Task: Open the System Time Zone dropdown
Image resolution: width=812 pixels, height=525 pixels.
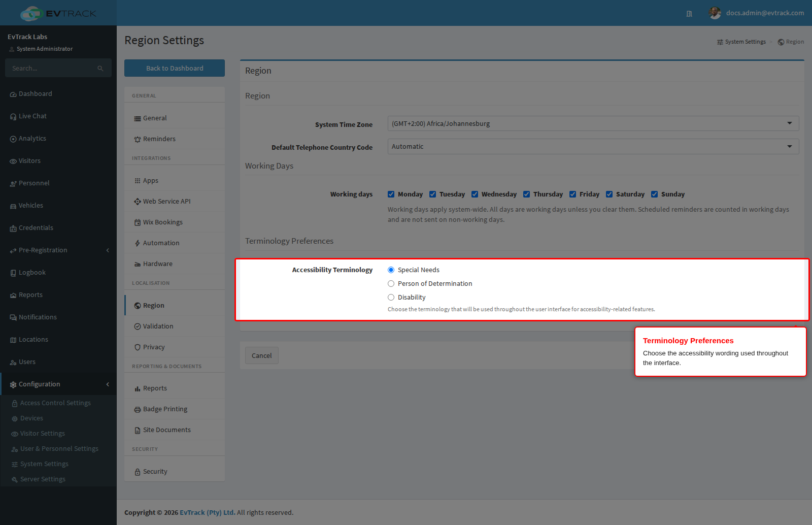Action: point(593,123)
